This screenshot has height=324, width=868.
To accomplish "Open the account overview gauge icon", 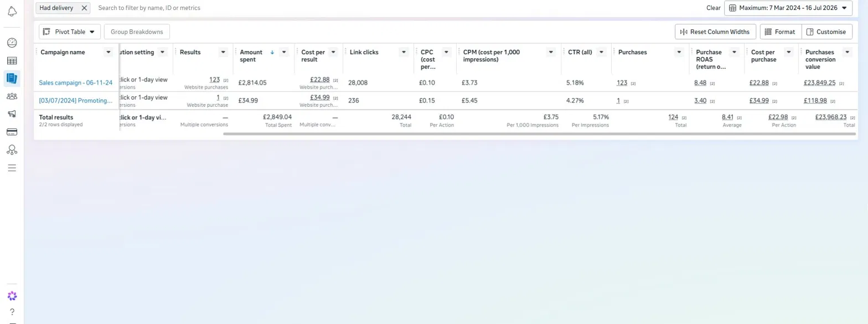I will (12, 43).
